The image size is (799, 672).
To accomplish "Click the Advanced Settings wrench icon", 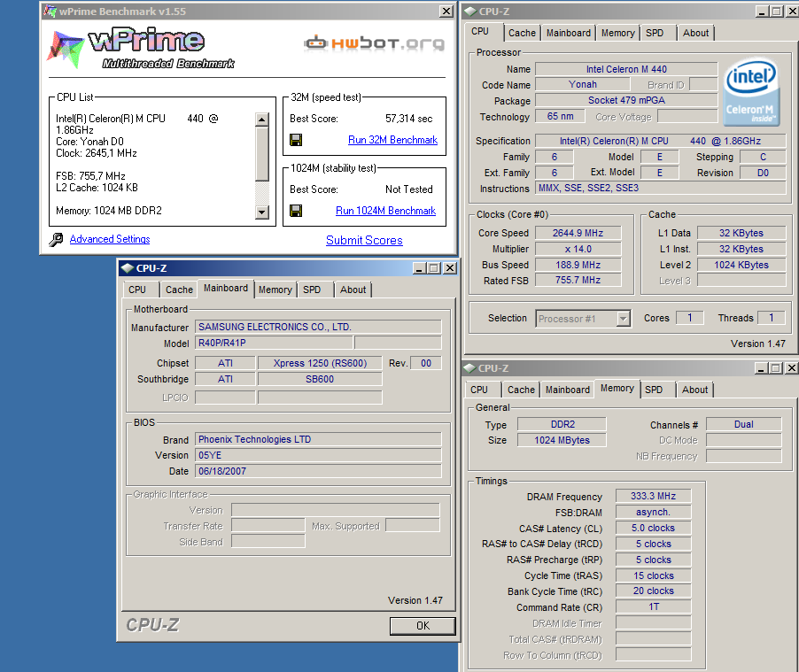I will point(56,239).
